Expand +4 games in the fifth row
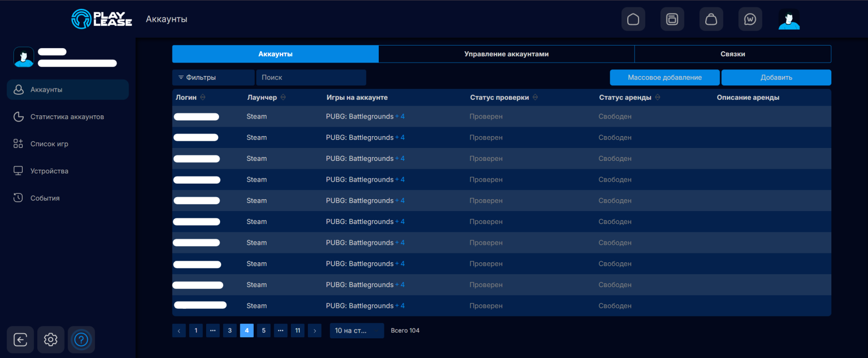Image resolution: width=868 pixels, height=358 pixels. click(400, 201)
